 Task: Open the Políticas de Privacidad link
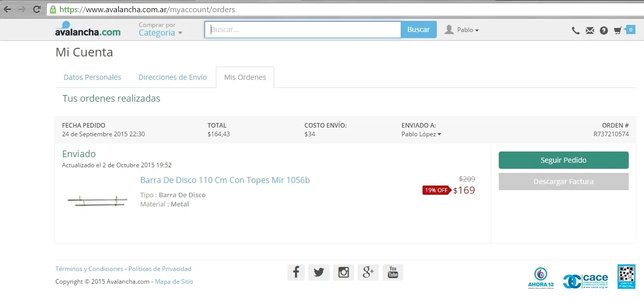click(x=160, y=269)
